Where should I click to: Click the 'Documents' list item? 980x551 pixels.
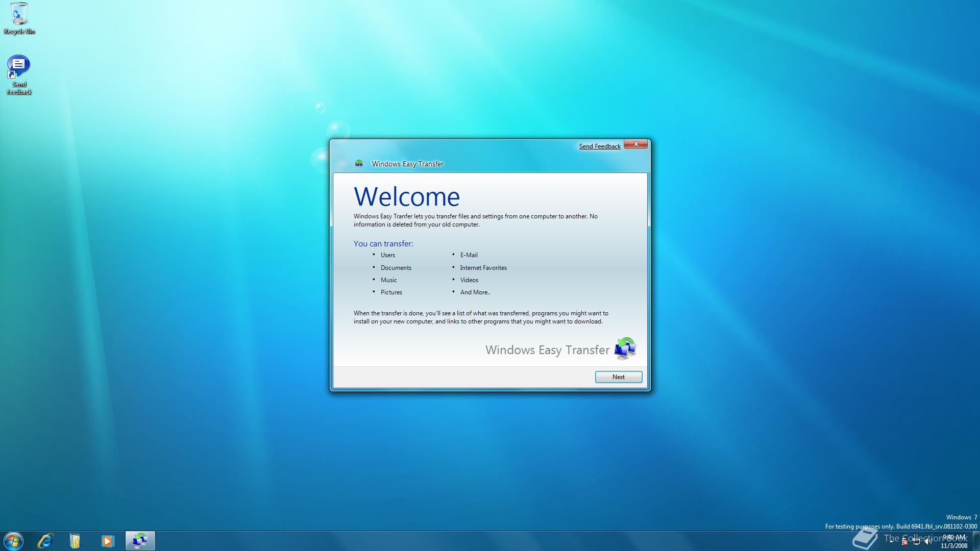click(x=396, y=268)
